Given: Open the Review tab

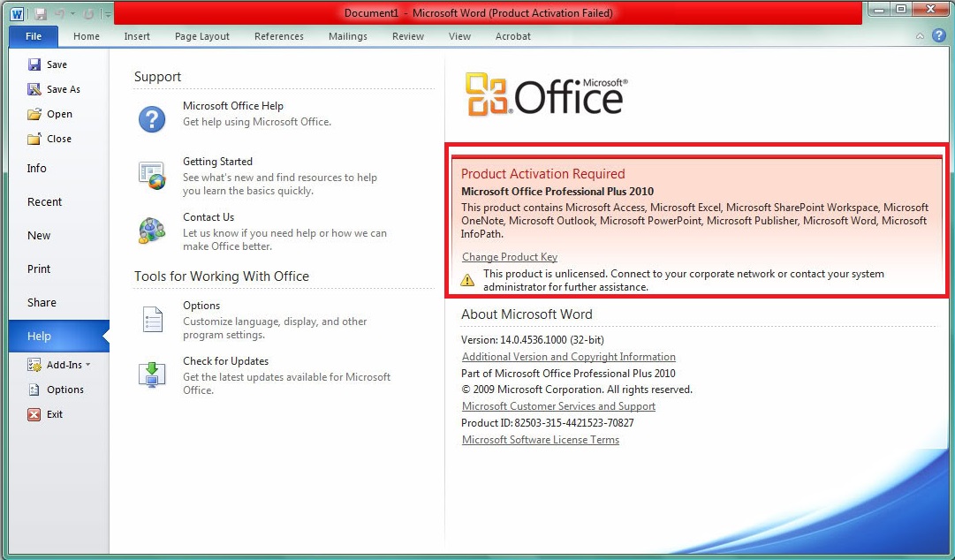Looking at the screenshot, I should point(408,36).
